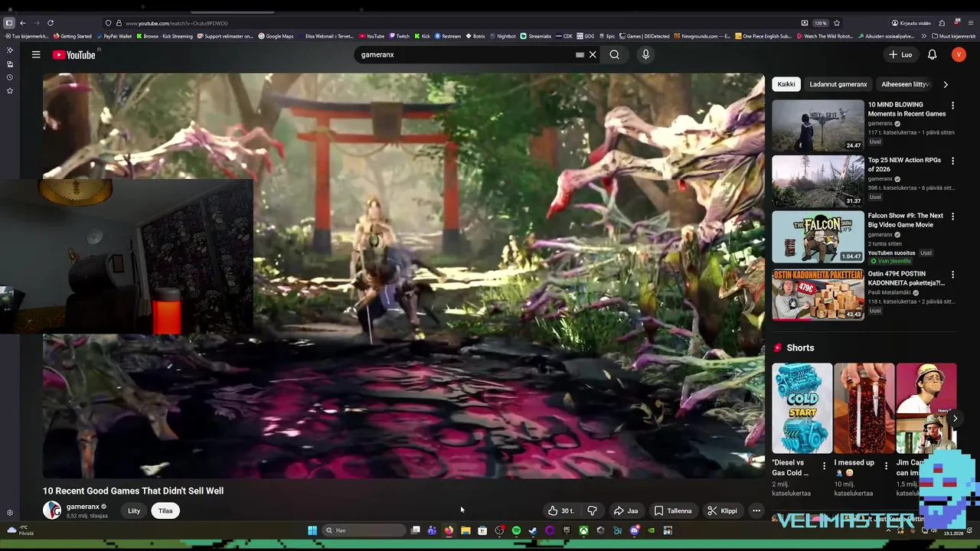Open the Twitch bookmark
Screen dimensions: 980x551
[x=400, y=36]
